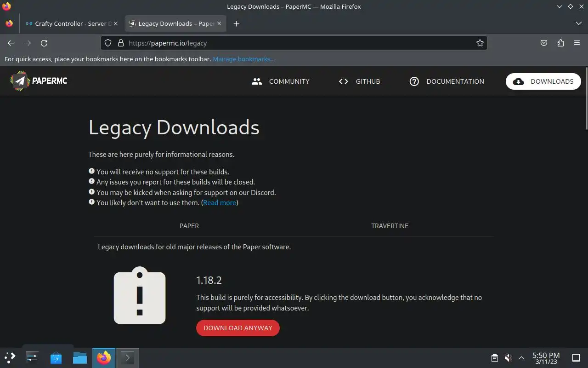Open the clock showing 5:50 PM

546,358
